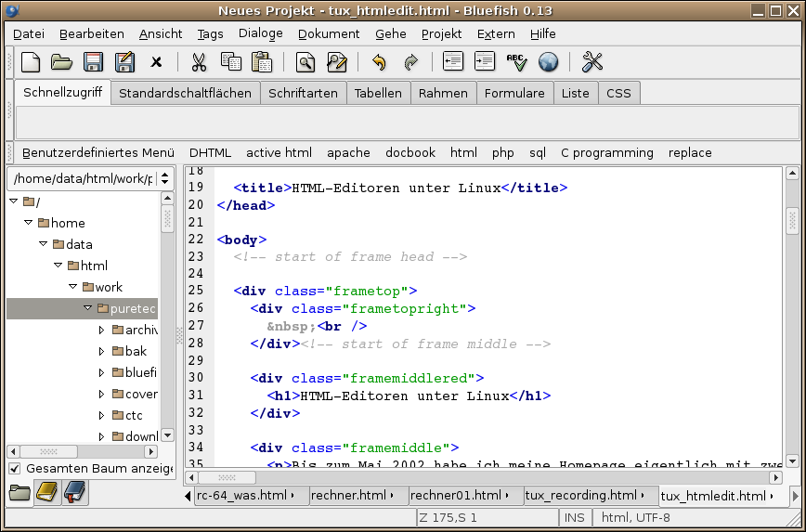Click the INS status bar indicator
806x532 pixels.
coord(575,517)
